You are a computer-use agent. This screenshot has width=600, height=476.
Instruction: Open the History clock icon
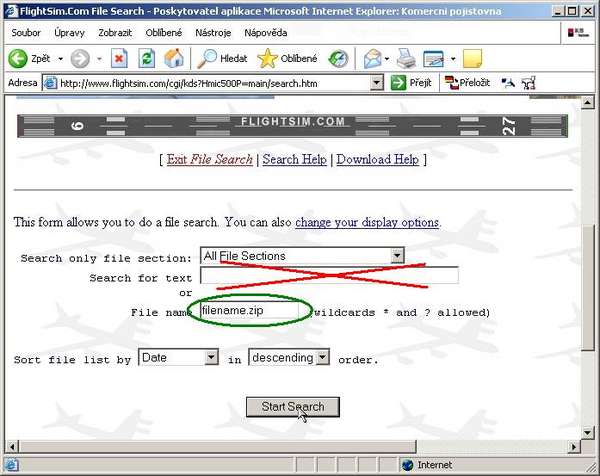(338, 59)
